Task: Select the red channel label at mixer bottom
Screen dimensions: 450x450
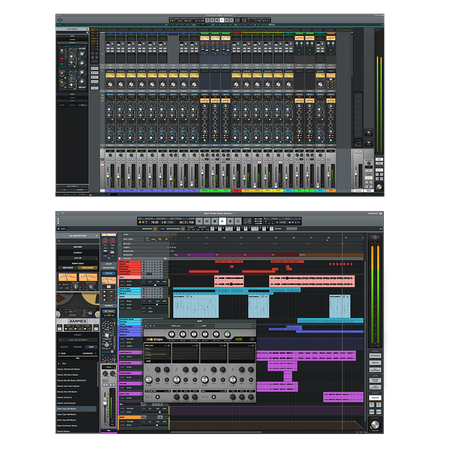Action: pos(236,191)
